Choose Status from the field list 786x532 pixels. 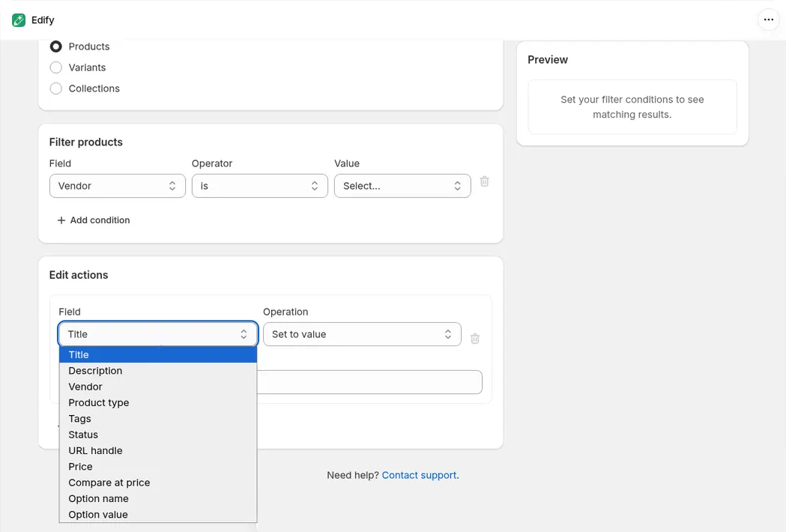[x=158, y=435]
